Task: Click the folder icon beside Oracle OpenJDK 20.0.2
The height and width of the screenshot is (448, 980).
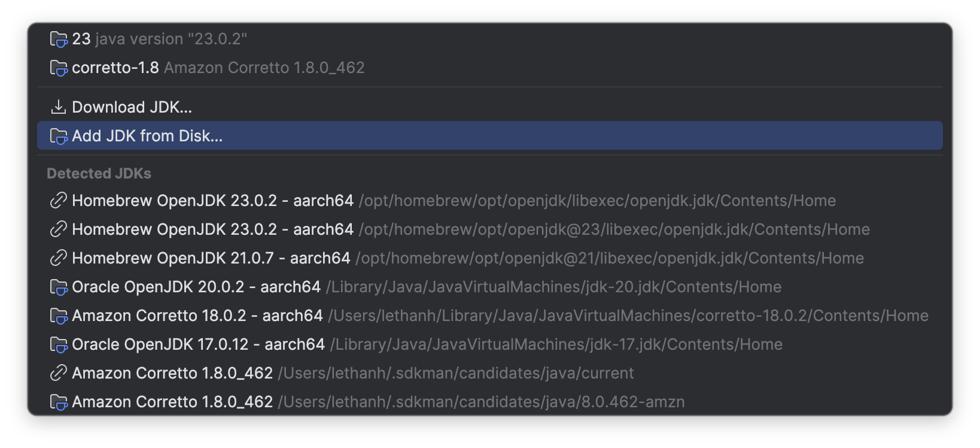Action: [x=58, y=286]
